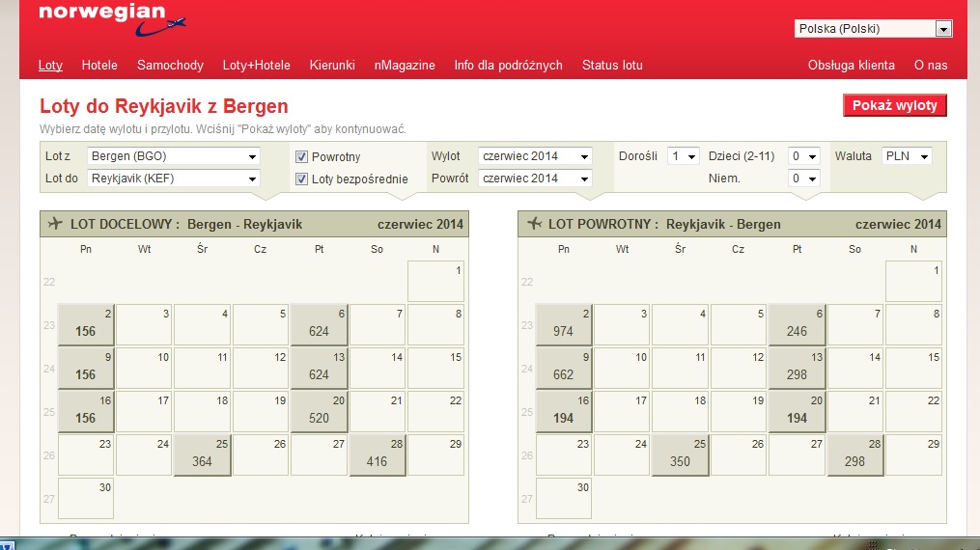Click outbound calendar day 30

pos(86,498)
